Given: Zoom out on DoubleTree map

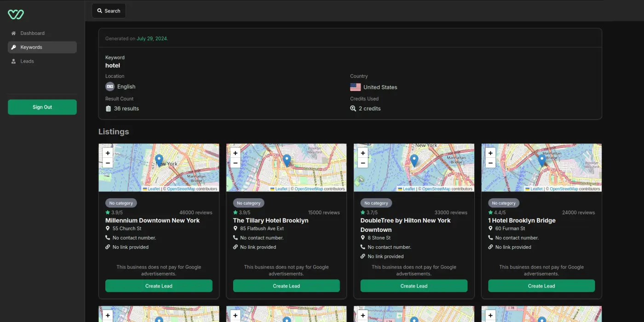Looking at the screenshot, I should pos(362,163).
